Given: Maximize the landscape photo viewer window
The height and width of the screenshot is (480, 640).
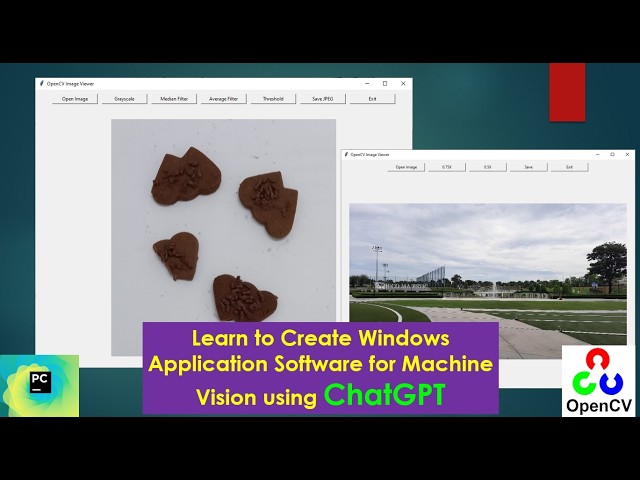Looking at the screenshot, I should click(612, 154).
